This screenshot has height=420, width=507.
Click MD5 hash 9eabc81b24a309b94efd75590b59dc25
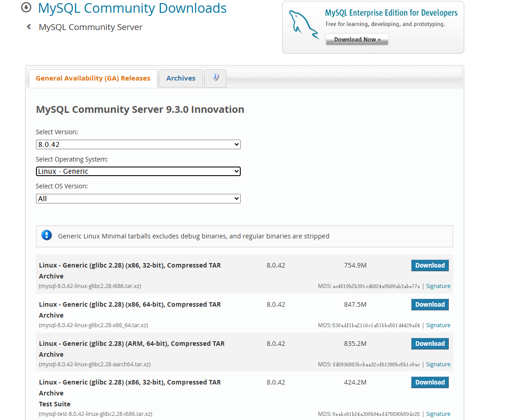coord(376,414)
